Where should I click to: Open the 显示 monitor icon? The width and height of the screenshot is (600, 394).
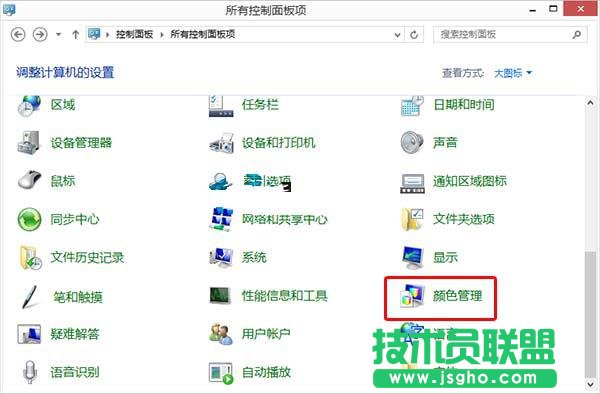412,257
